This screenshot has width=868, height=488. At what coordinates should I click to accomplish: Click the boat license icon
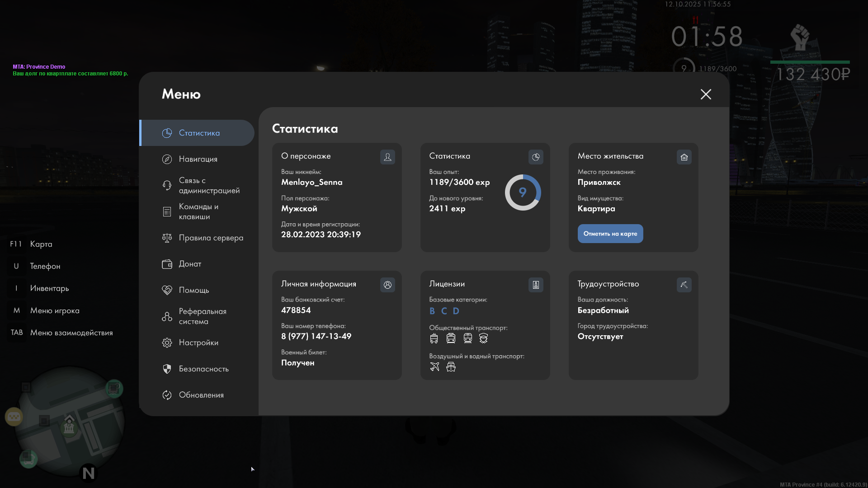coord(451,366)
